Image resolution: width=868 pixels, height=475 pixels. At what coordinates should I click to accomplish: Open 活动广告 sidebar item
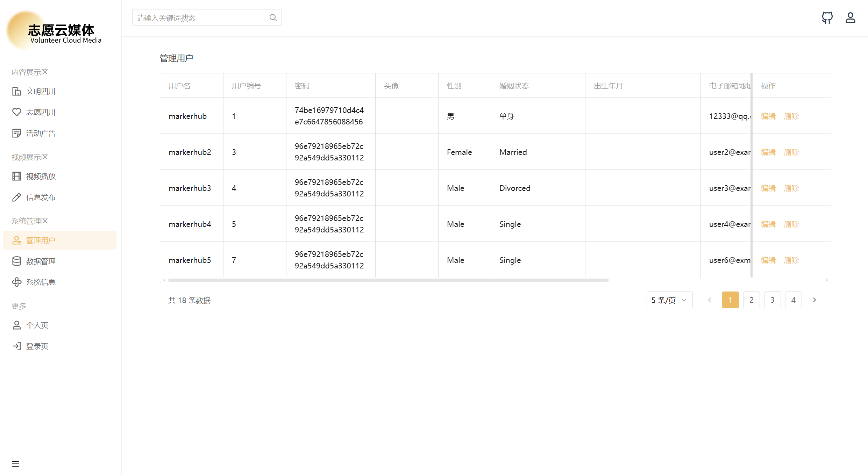pyautogui.click(x=41, y=133)
